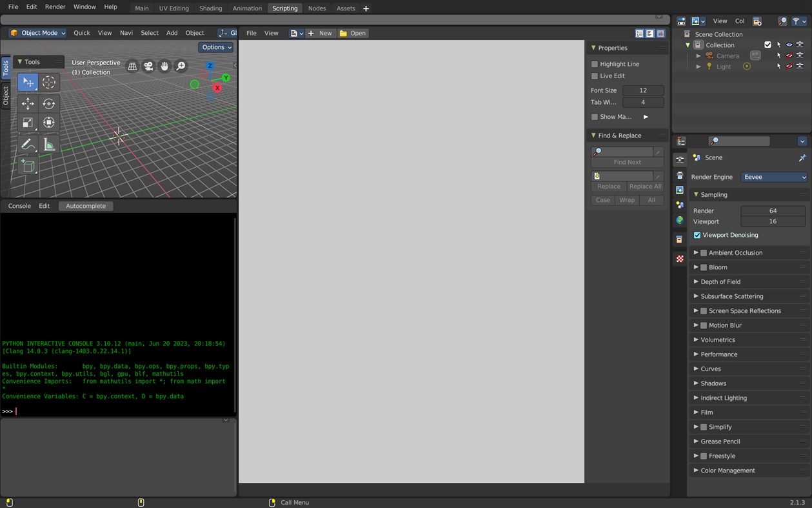812x508 pixels.
Task: Open the Object Mode dropdown
Action: 38,33
